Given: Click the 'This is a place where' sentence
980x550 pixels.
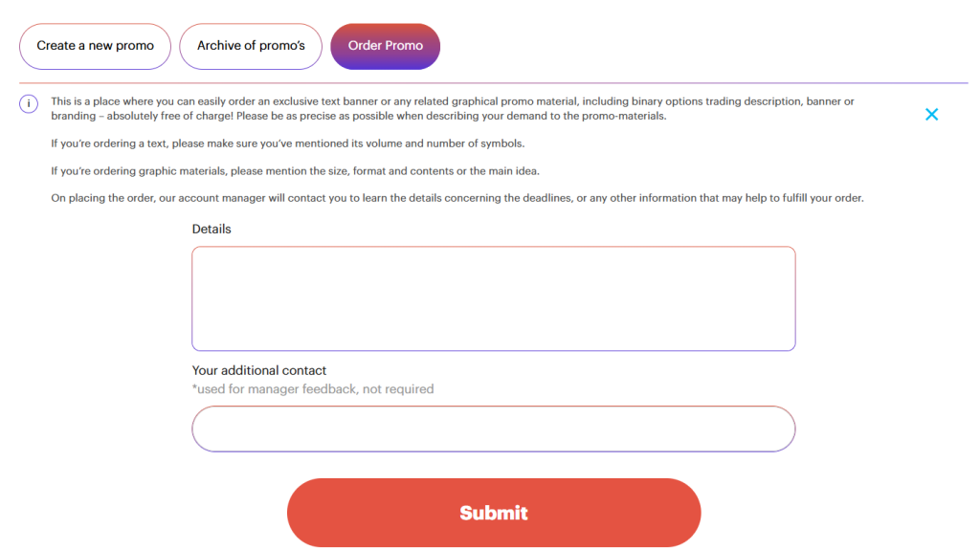Looking at the screenshot, I should [453, 101].
